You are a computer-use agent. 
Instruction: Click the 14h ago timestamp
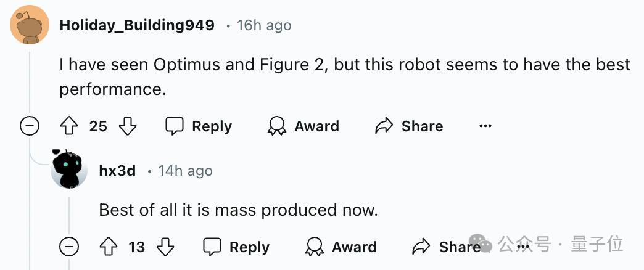185,171
